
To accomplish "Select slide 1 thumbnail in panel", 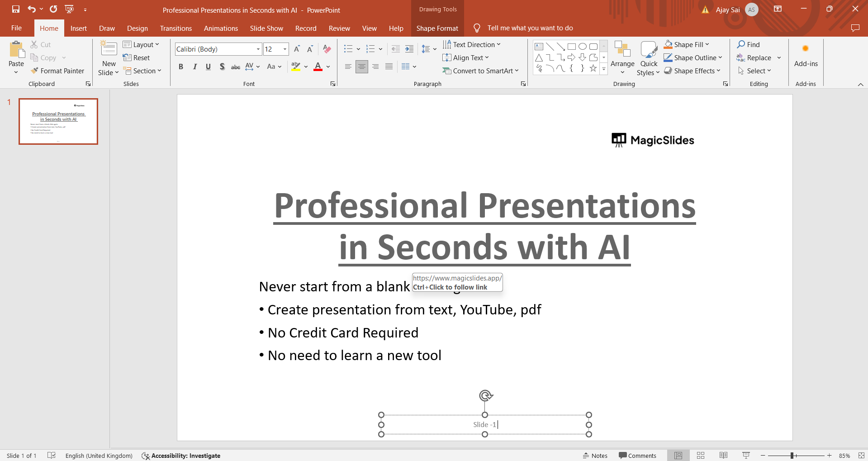I will (x=58, y=121).
